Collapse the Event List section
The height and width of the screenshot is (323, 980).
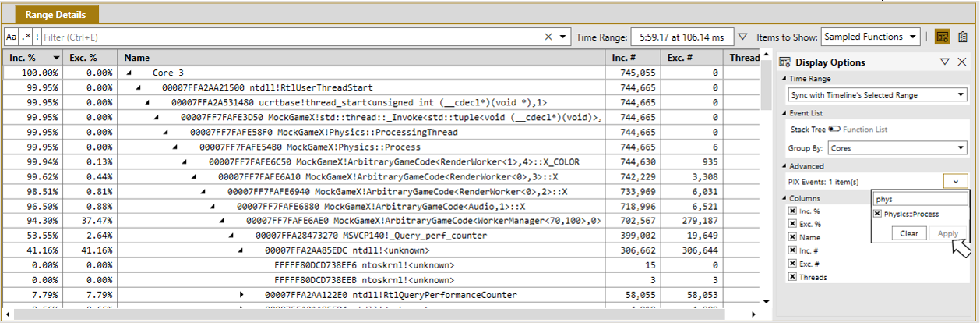(x=784, y=112)
